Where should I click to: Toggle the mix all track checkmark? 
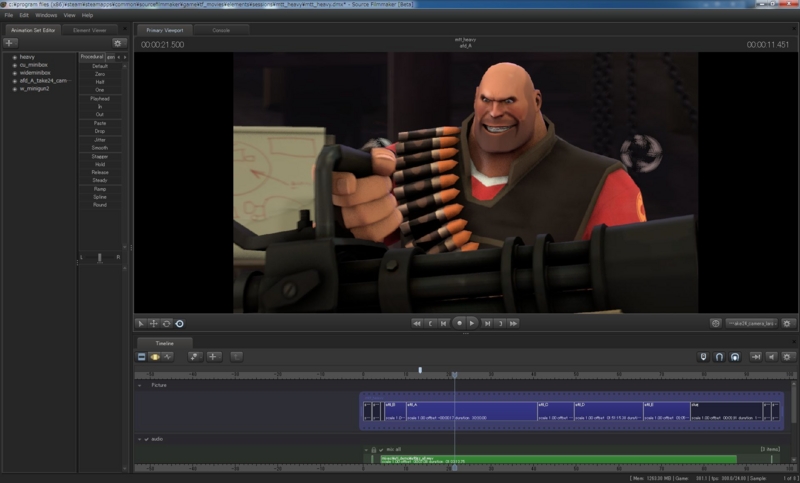click(381, 450)
